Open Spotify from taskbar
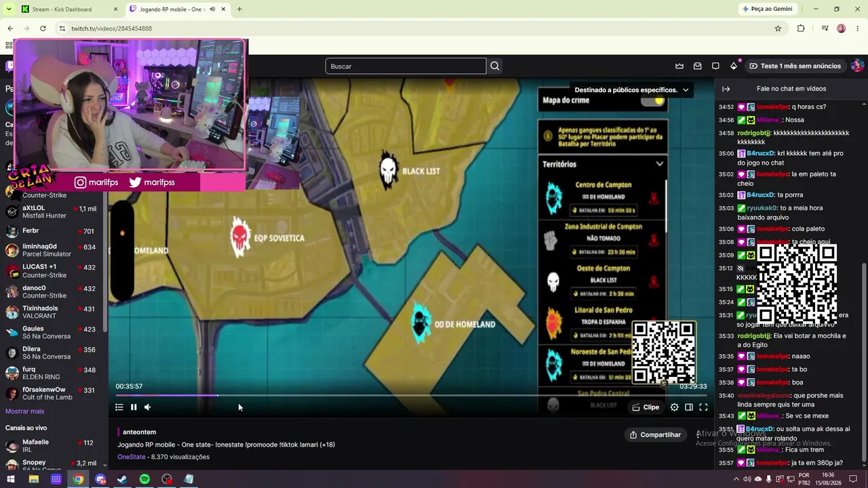 (144, 479)
